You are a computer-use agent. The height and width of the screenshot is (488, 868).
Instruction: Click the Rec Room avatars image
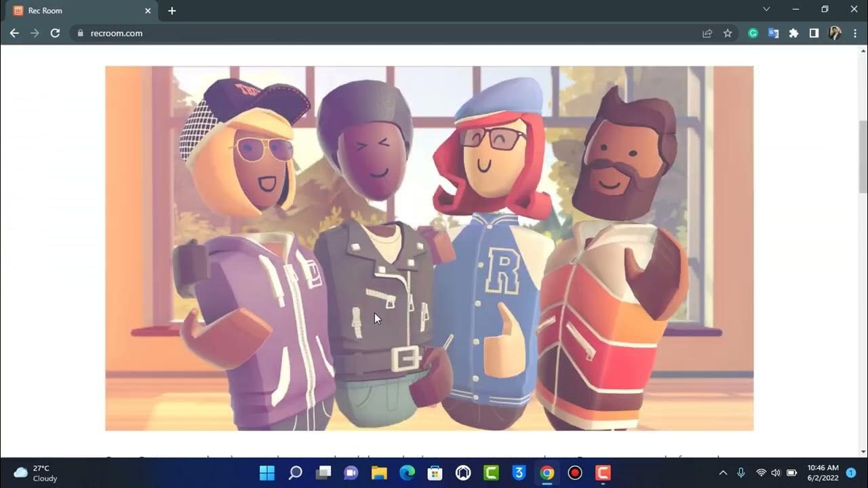tap(429, 248)
